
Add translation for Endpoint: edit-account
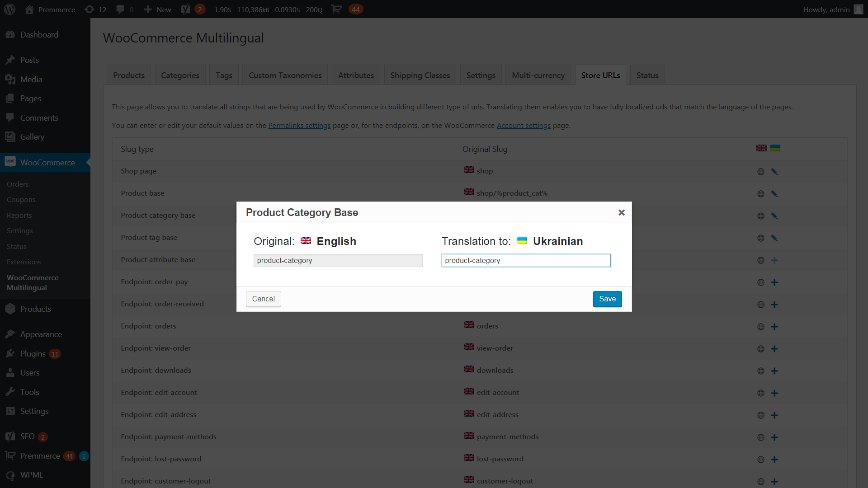(x=774, y=393)
